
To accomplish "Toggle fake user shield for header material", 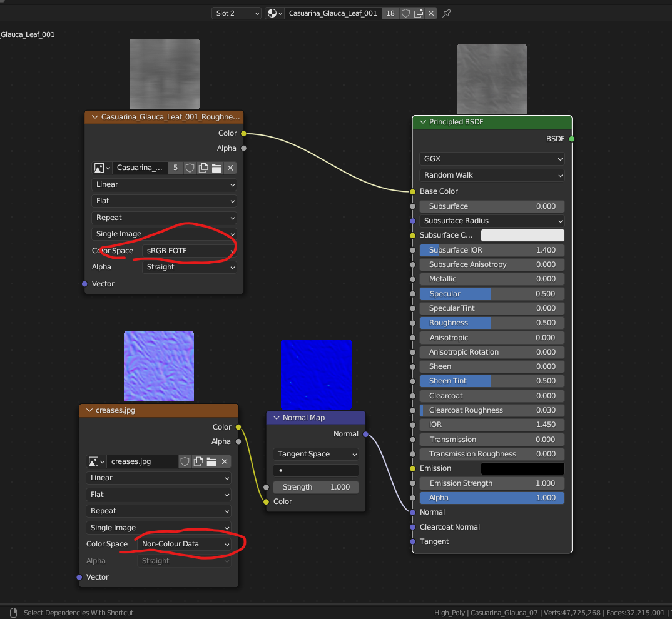I will pos(405,13).
